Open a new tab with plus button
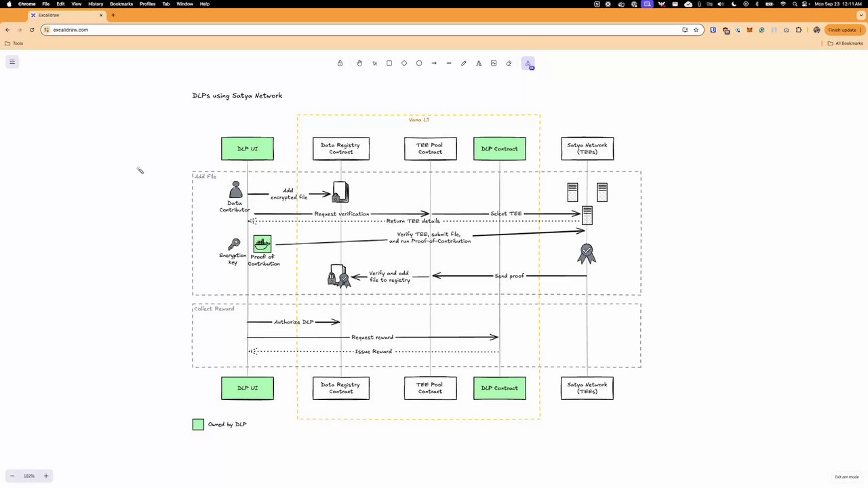The height and width of the screenshot is (488, 868). (113, 15)
